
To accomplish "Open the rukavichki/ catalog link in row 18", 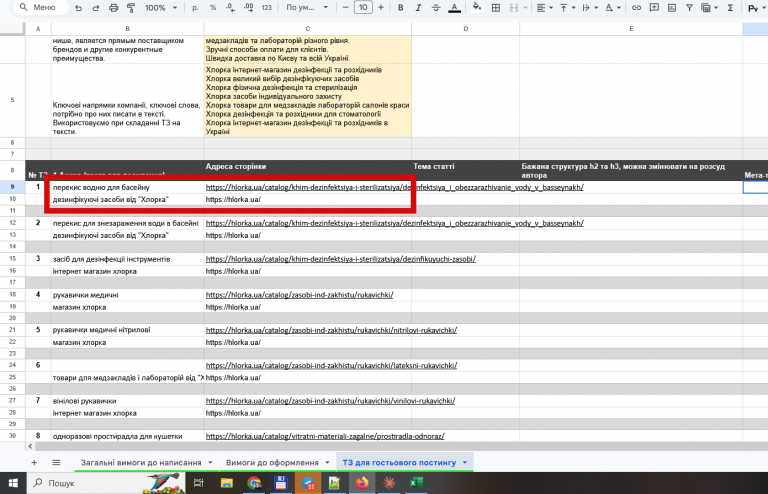I will pos(299,295).
